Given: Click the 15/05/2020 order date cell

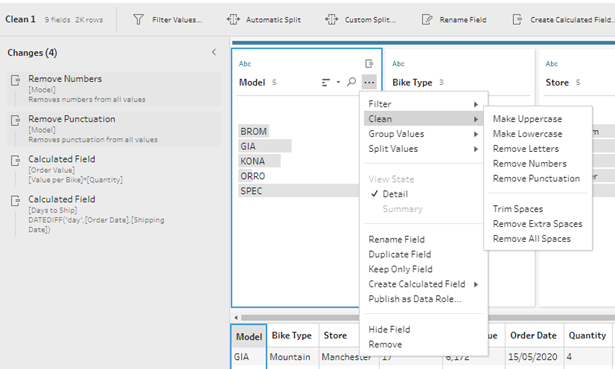Looking at the screenshot, I should pos(533,357).
